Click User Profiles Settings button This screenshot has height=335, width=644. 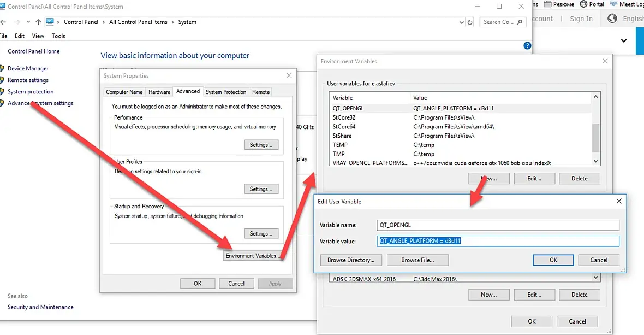[261, 189]
